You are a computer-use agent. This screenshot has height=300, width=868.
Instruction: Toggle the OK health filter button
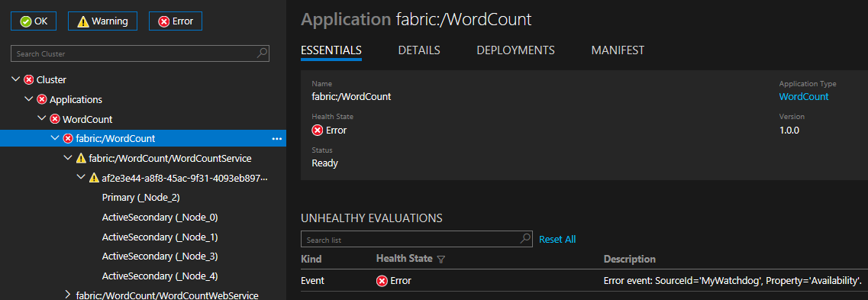coord(34,21)
